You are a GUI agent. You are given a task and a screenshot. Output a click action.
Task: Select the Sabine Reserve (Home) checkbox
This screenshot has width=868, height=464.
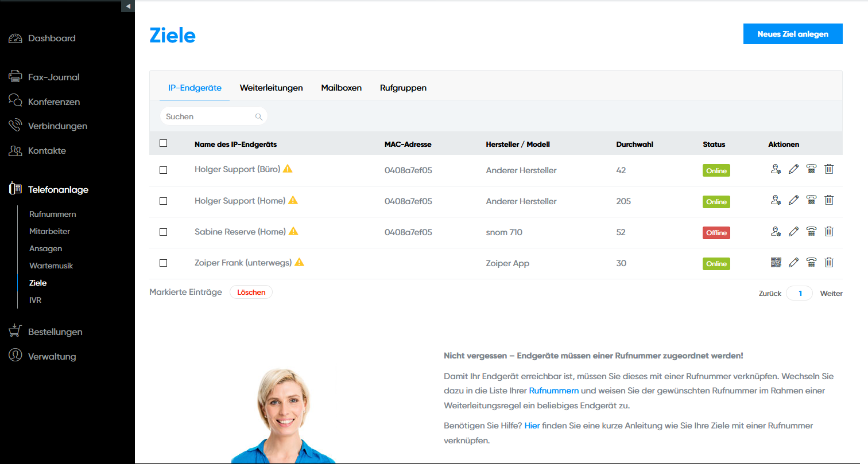163,232
